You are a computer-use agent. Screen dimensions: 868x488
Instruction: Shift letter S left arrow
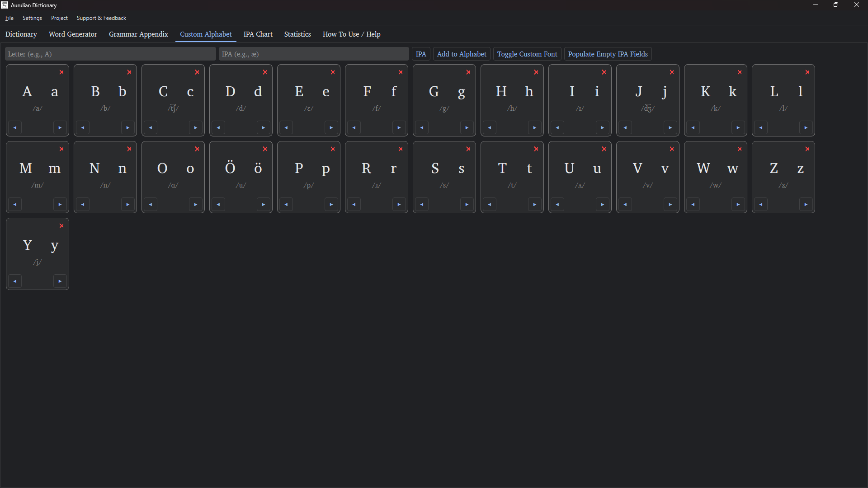click(x=422, y=205)
